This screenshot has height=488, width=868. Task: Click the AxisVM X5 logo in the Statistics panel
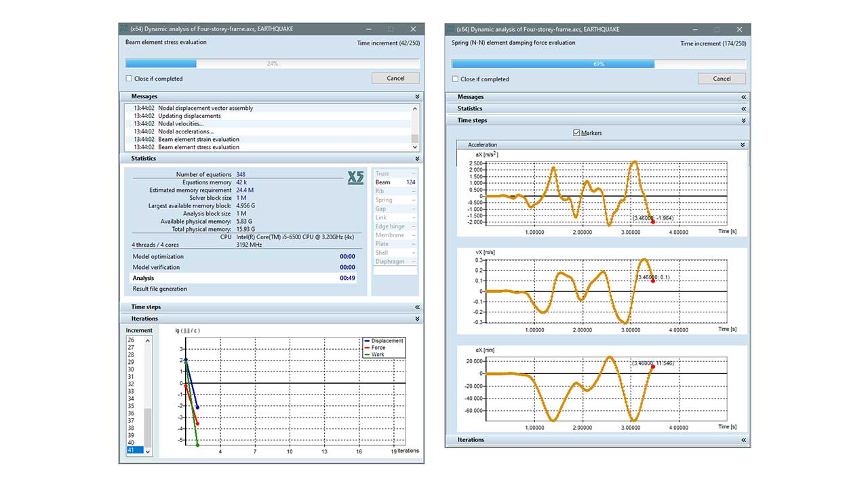click(x=355, y=178)
